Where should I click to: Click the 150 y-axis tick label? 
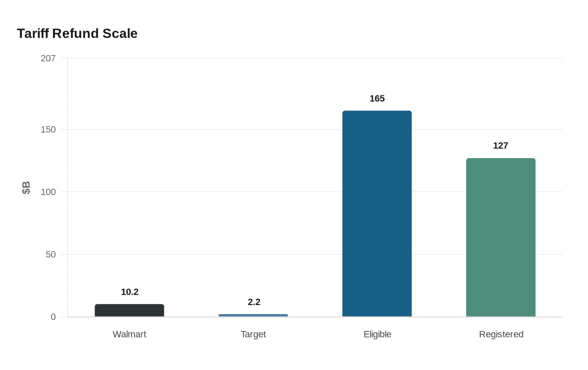click(48, 129)
